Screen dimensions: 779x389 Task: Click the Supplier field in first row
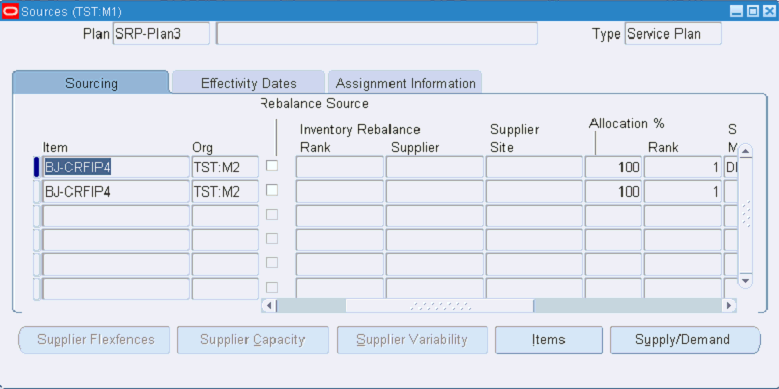click(x=435, y=167)
